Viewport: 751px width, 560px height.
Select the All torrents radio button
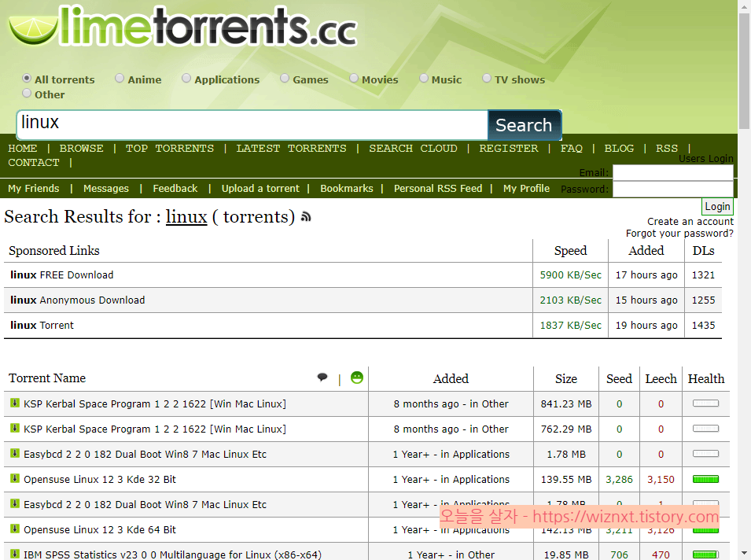point(27,78)
